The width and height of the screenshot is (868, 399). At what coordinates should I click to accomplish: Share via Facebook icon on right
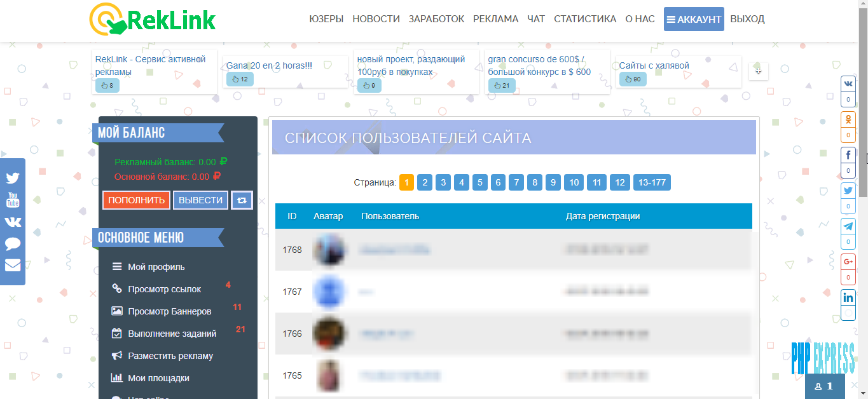click(x=848, y=155)
